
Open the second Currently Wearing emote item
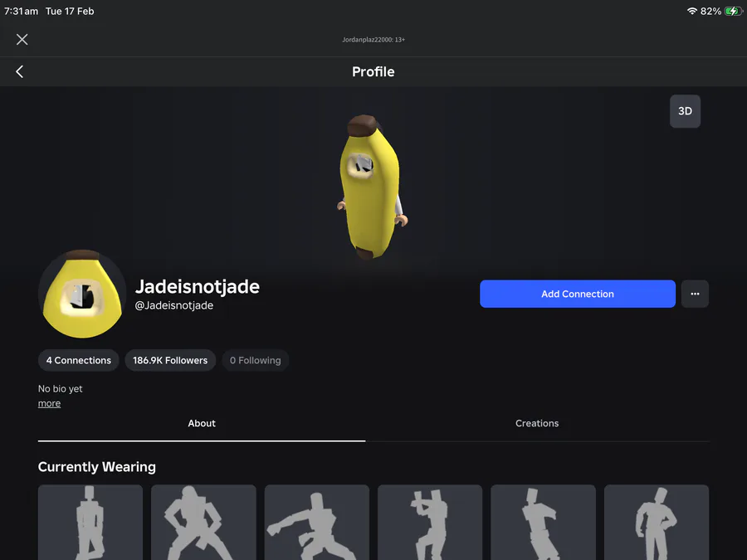click(203, 523)
